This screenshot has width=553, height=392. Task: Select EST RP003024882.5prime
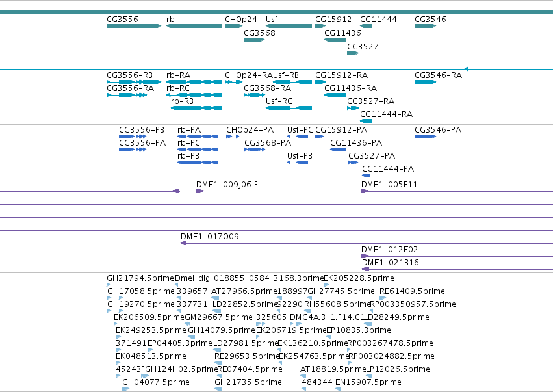(350, 363)
